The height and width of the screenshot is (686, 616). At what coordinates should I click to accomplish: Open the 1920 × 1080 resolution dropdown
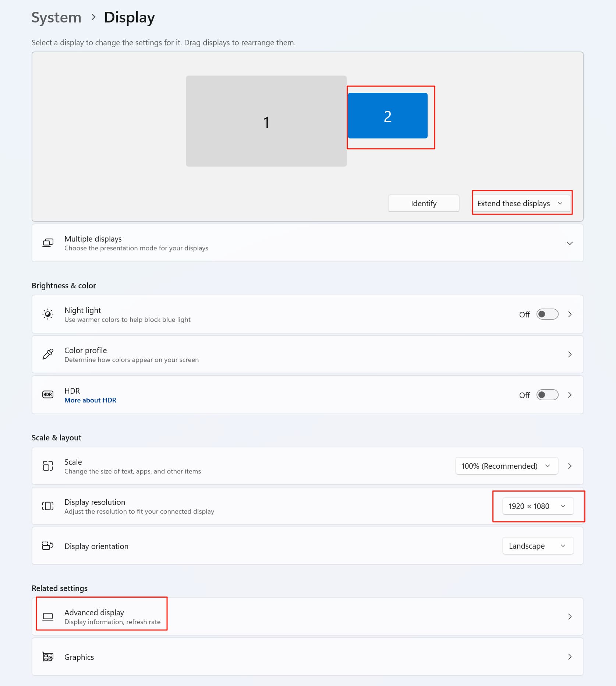(x=538, y=506)
